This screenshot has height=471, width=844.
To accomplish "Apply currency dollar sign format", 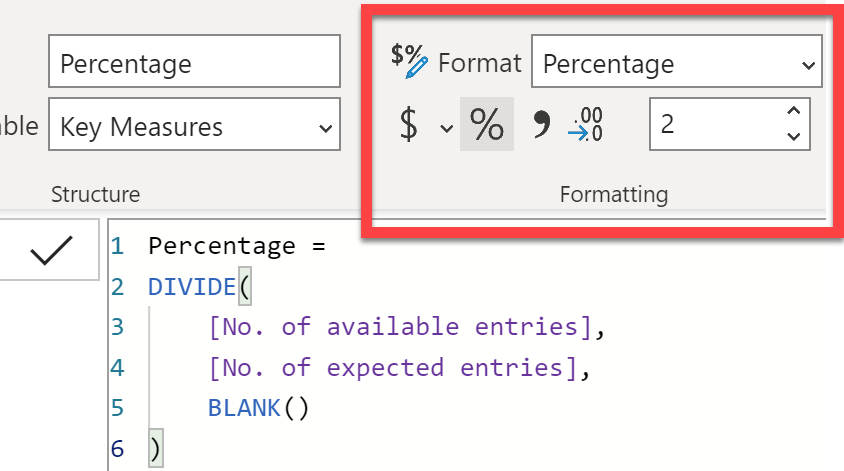I will [409, 124].
